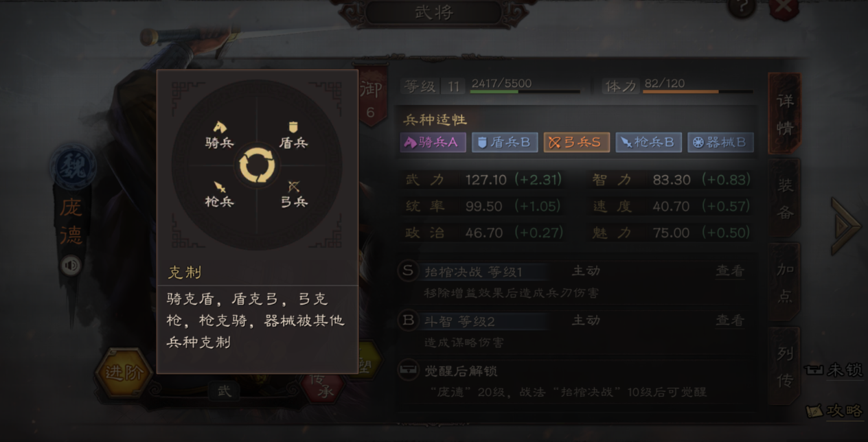Image resolution: width=868 pixels, height=442 pixels.
Task: Select the 弓兵S troop aptitude badge
Action: pos(576,142)
